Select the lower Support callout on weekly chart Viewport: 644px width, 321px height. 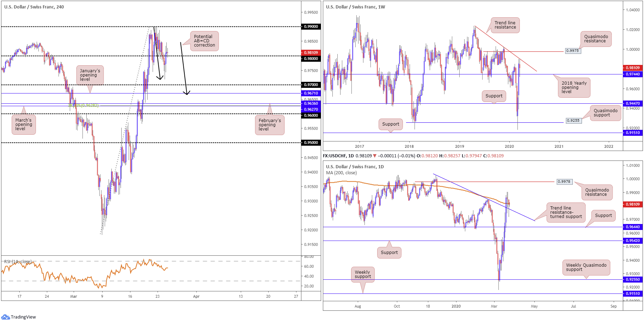[391, 124]
